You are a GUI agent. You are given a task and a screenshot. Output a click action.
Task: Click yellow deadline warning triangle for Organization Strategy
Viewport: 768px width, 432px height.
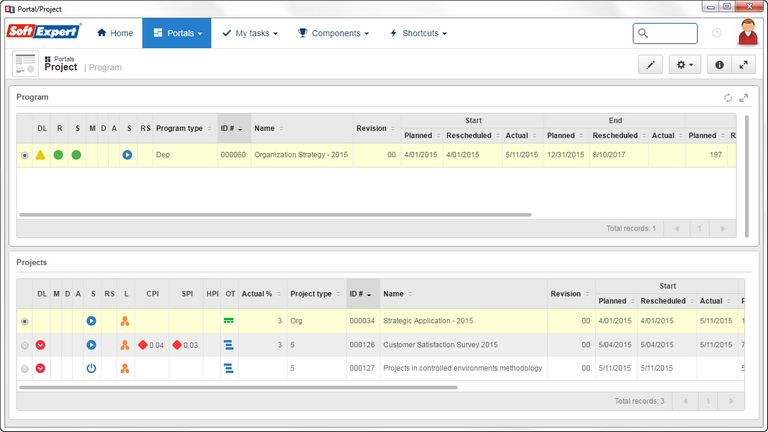click(x=41, y=155)
